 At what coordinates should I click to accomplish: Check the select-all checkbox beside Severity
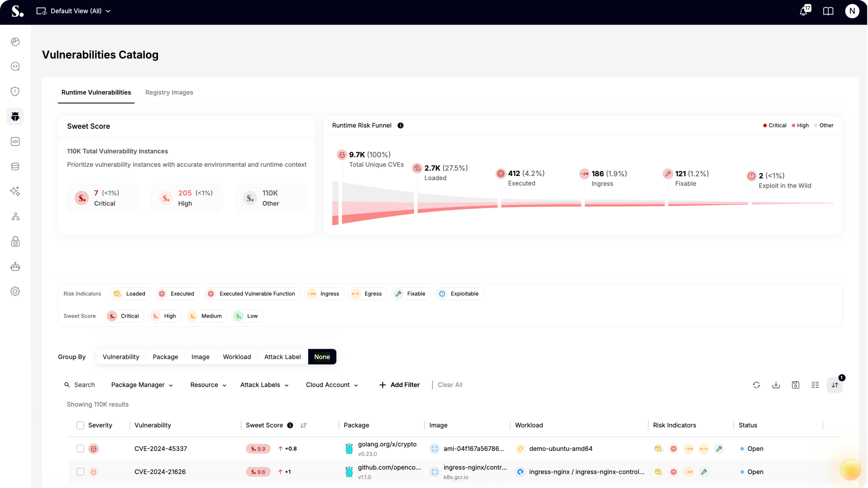pyautogui.click(x=80, y=425)
